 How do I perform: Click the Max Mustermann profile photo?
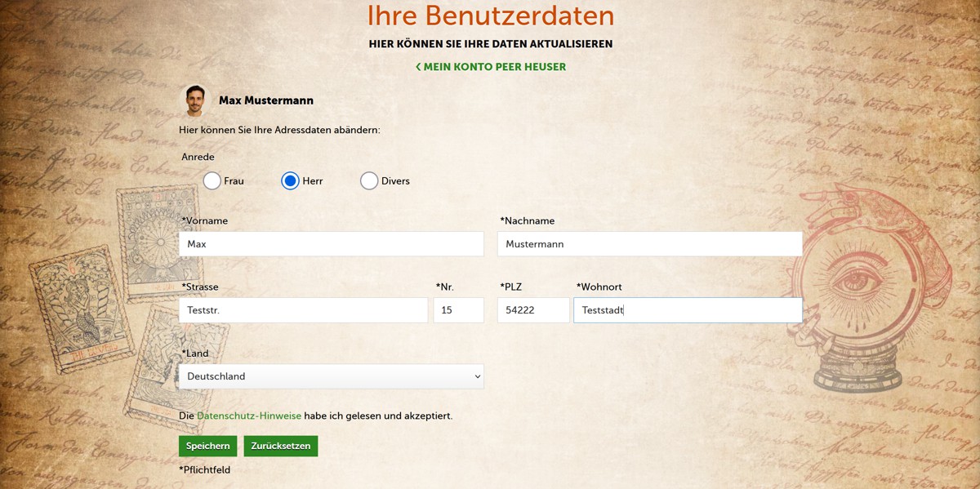tap(195, 99)
